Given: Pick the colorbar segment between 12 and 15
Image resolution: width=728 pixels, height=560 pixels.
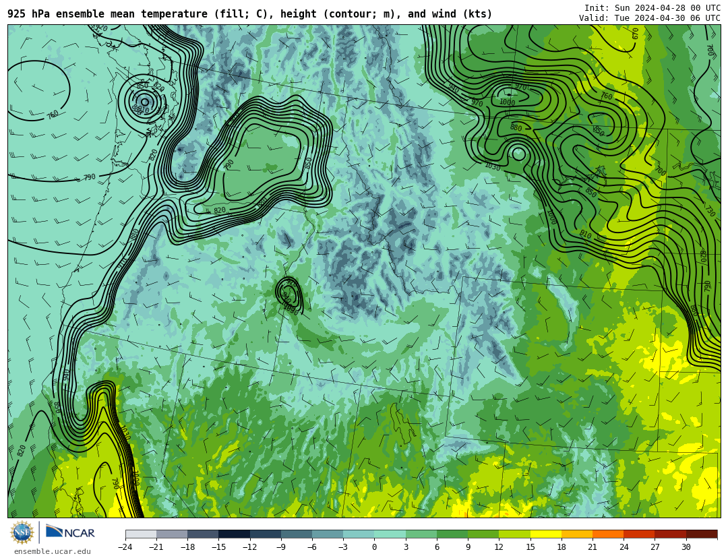Looking at the screenshot, I should click(514, 534).
